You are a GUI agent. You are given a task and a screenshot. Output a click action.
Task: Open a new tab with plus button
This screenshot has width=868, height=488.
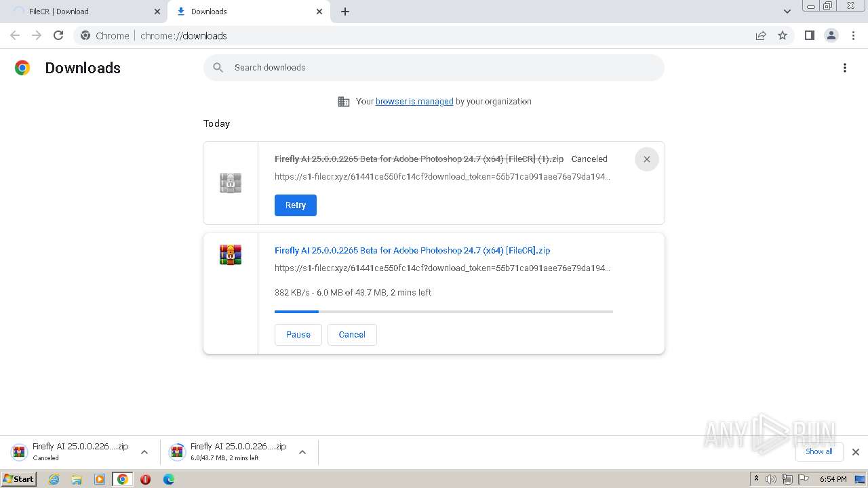click(345, 12)
